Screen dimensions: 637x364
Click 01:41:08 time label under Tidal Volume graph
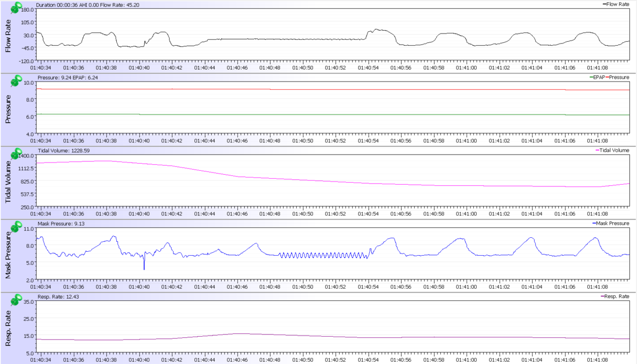click(x=597, y=214)
